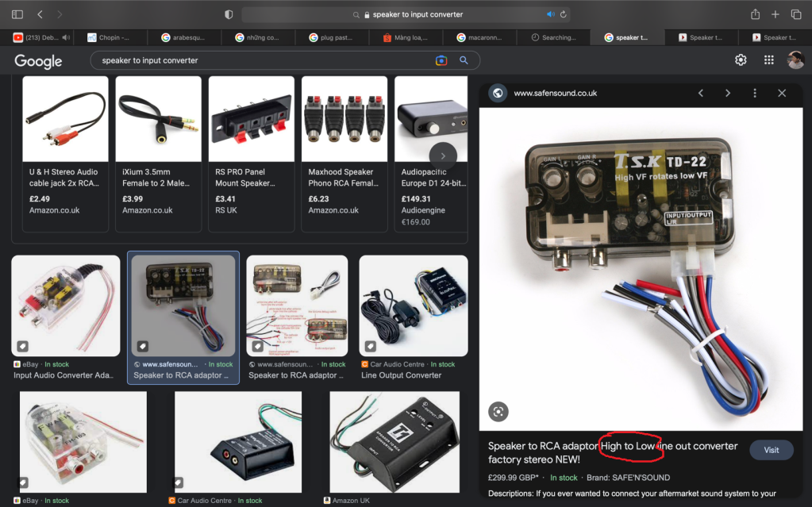812x507 pixels.
Task: Switch to the Màng loa tab
Action: [406, 37]
